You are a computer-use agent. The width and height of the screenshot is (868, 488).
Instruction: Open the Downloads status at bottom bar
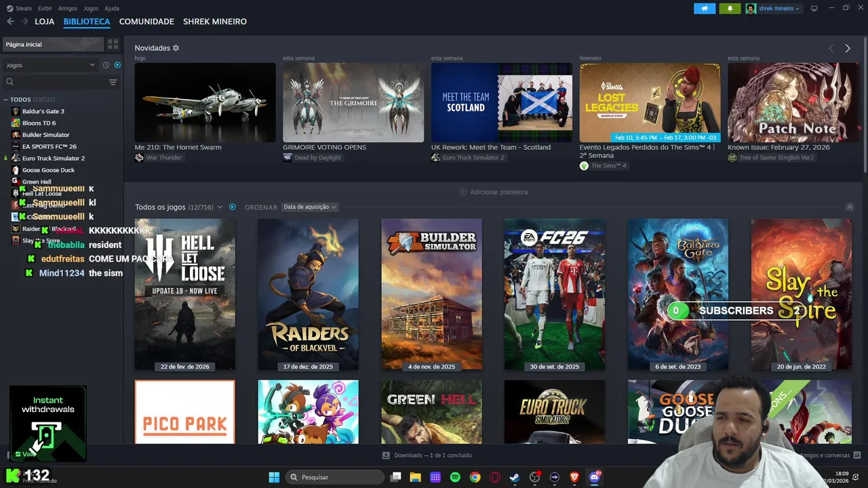point(427,455)
